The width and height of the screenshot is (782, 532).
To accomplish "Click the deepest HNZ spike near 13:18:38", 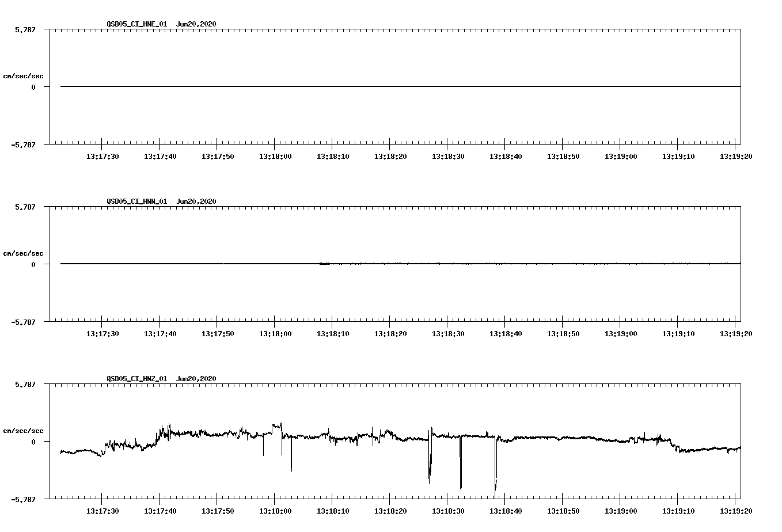I will click(x=495, y=468).
